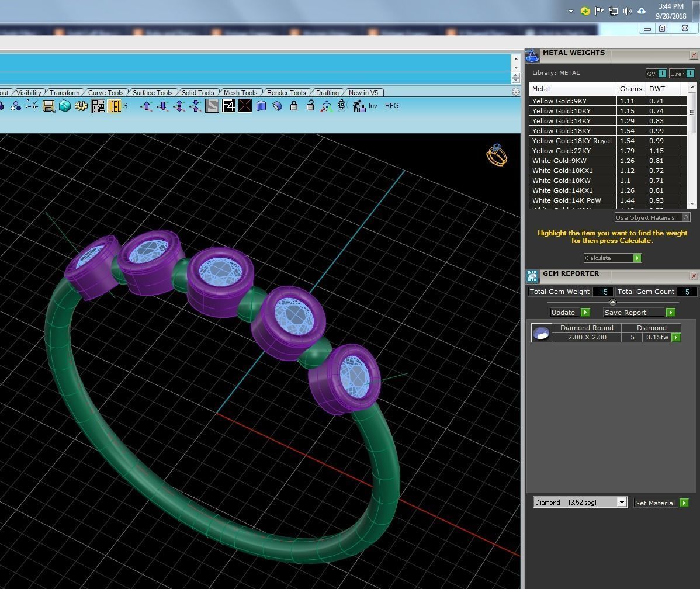
Task: Click the gold ring viewport icon
Action: tap(497, 155)
